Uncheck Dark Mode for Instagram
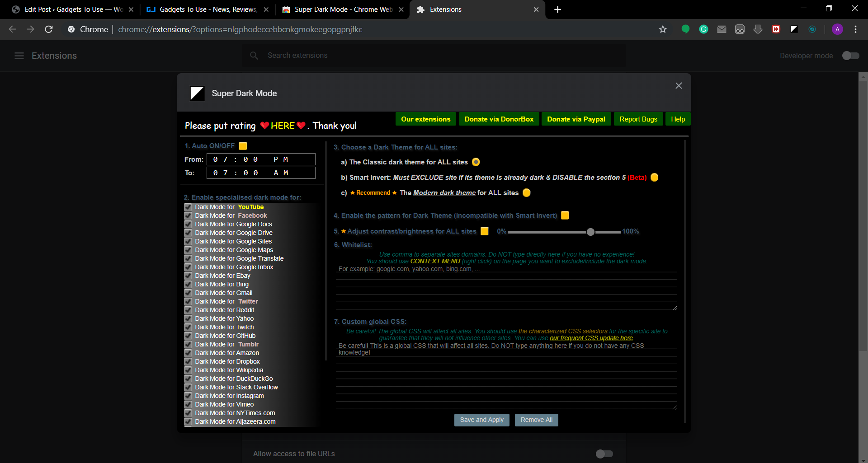This screenshot has height=463, width=868. click(x=188, y=396)
